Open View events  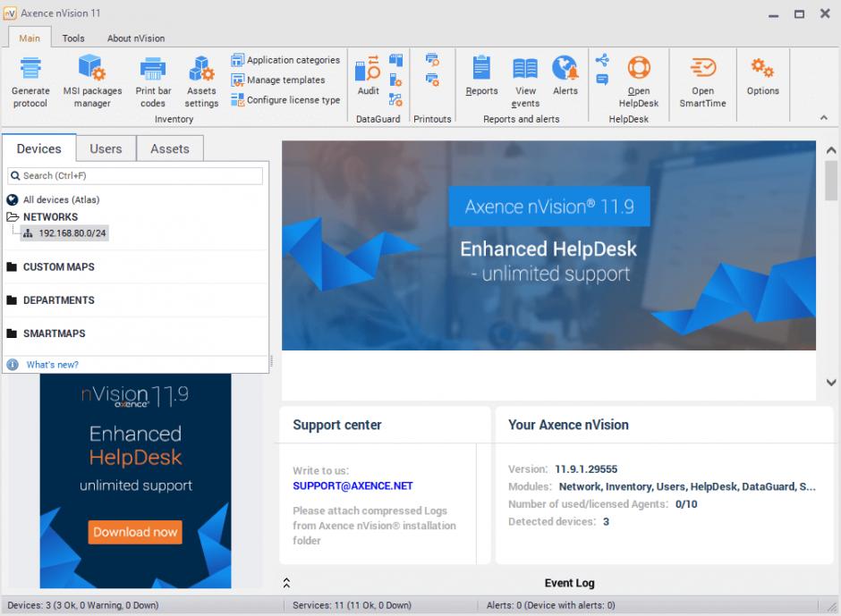[x=525, y=82]
